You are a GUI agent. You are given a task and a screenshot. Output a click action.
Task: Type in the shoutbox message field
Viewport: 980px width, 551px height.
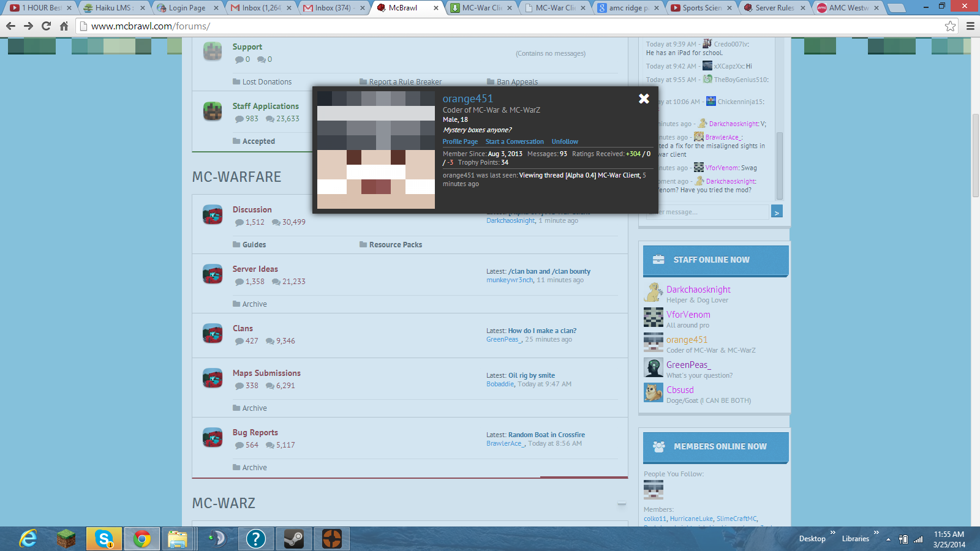(707, 212)
